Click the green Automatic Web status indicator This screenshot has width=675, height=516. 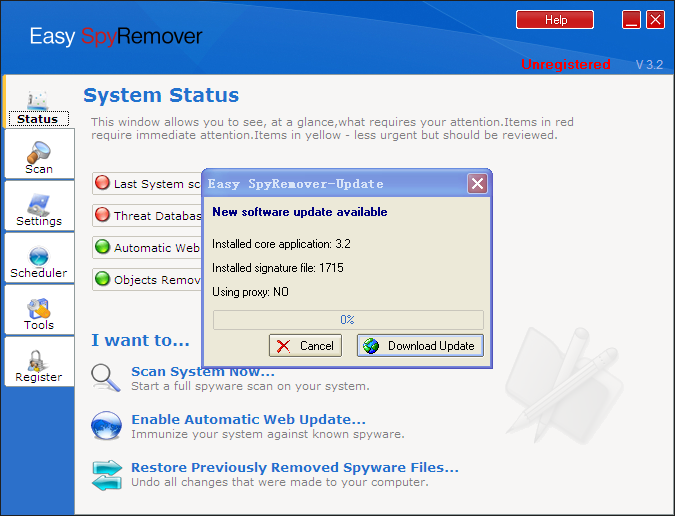(102, 247)
